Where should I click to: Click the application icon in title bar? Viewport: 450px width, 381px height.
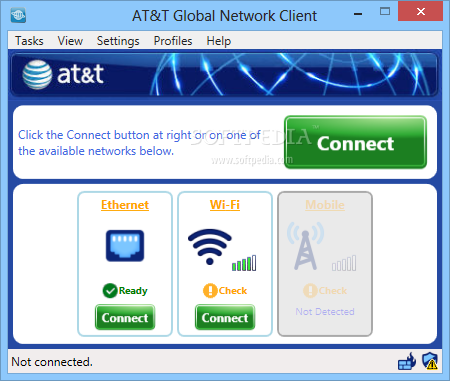click(18, 15)
